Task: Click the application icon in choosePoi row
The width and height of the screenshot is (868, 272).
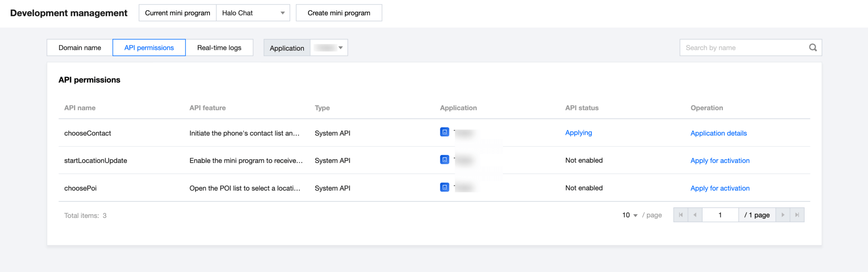Action: (x=445, y=187)
